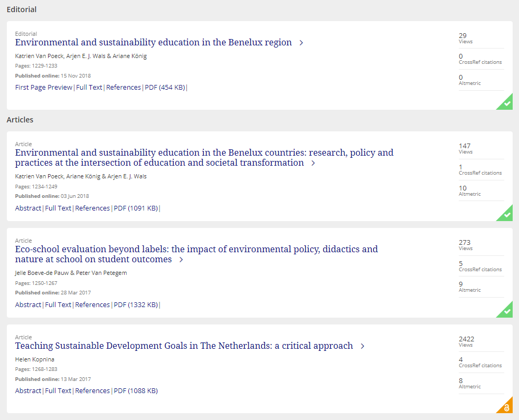Expand chevron beside Eco-school evaluation title

click(181, 260)
